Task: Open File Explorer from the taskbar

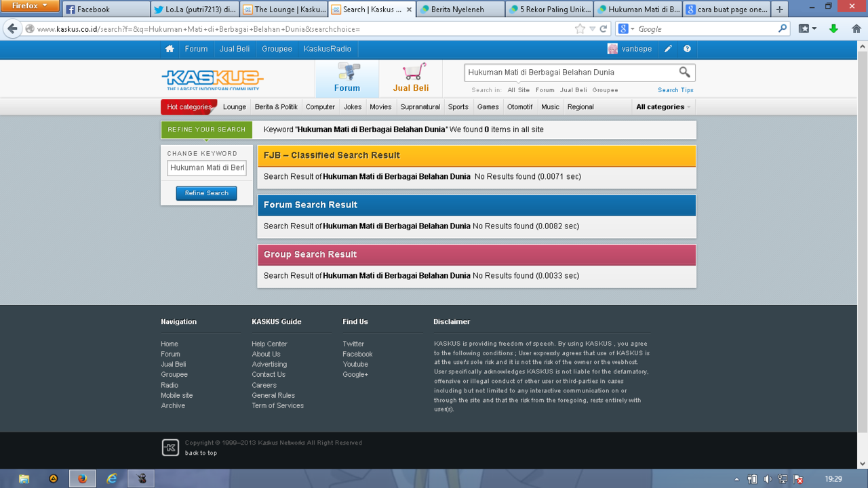Action: (24, 479)
